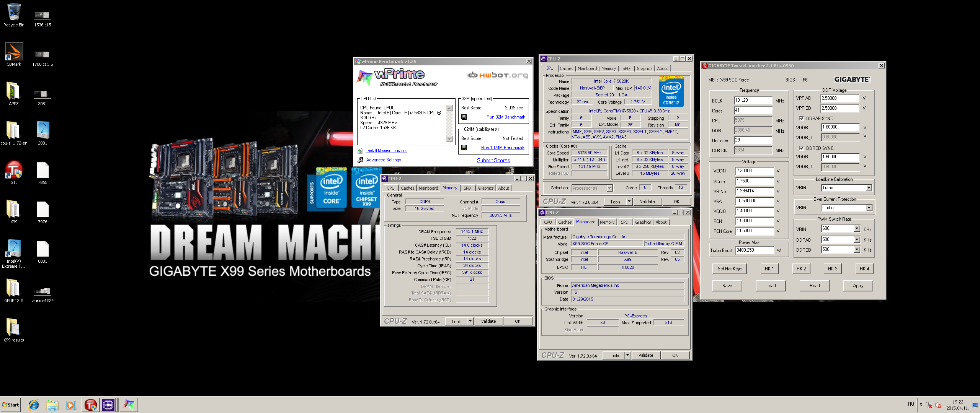Open PWM Switch Rate DDRAB dropdown

pos(857,239)
